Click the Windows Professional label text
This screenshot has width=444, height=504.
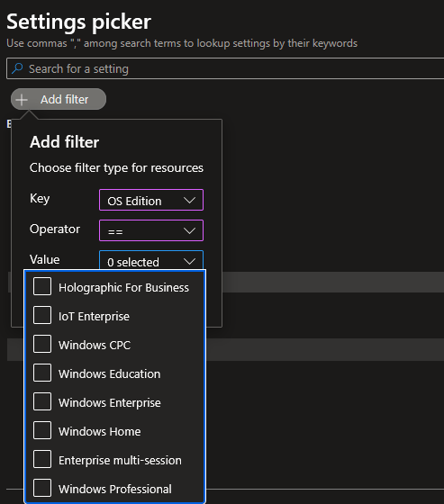pyautogui.click(x=115, y=490)
